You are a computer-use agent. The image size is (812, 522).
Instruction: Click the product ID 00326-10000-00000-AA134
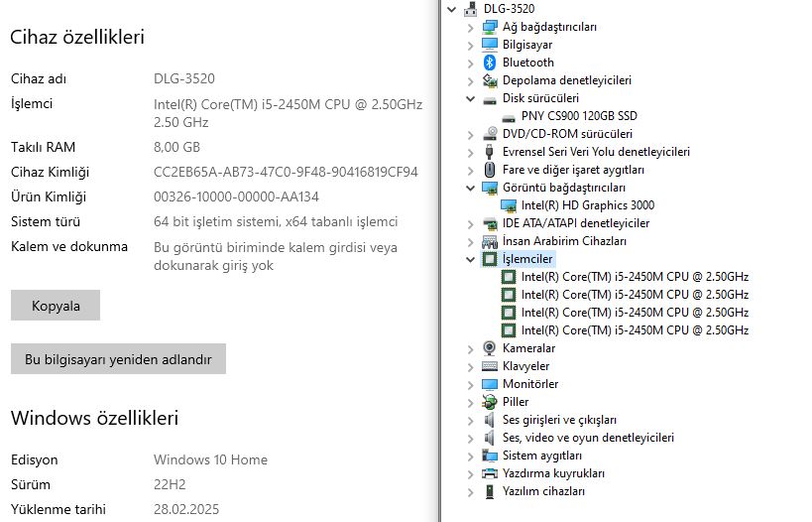(x=236, y=196)
